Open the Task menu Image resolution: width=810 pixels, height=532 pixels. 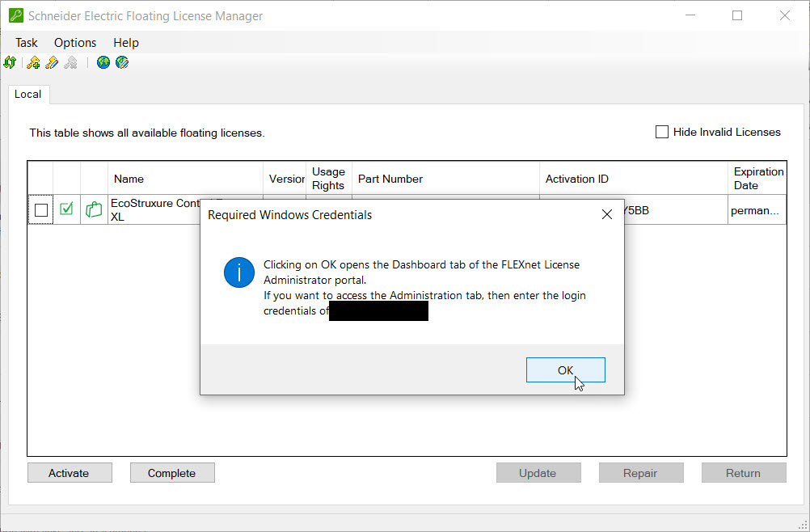(x=27, y=42)
